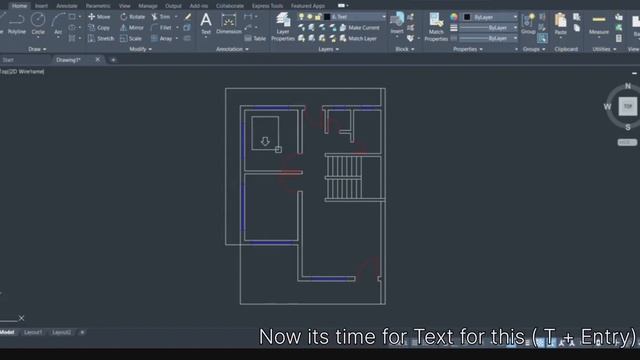The image size is (640, 360).
Task: Click the Rotate button
Action: point(133,17)
